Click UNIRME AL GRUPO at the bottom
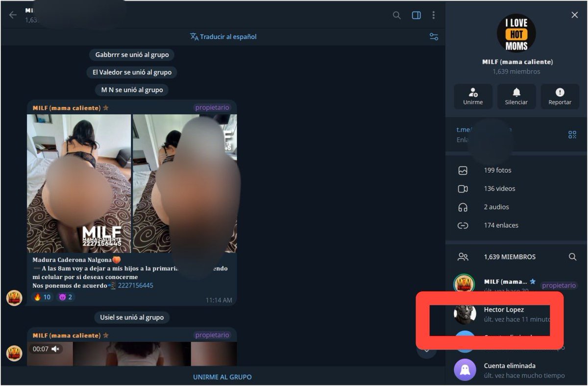 [x=222, y=377]
